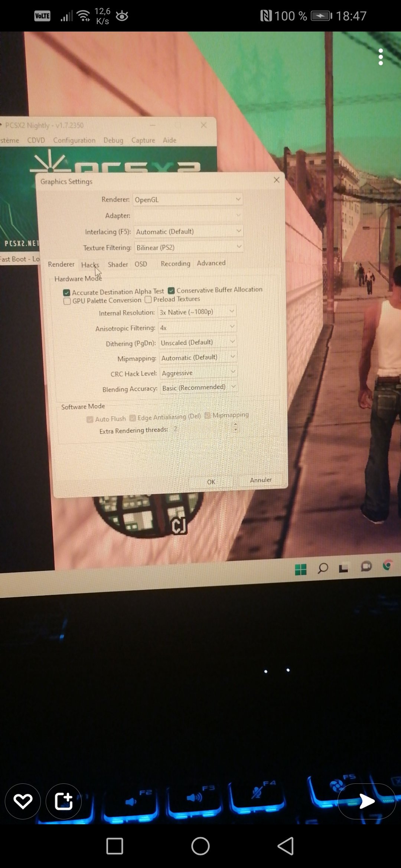Switch to the Hacks tab

[90, 265]
